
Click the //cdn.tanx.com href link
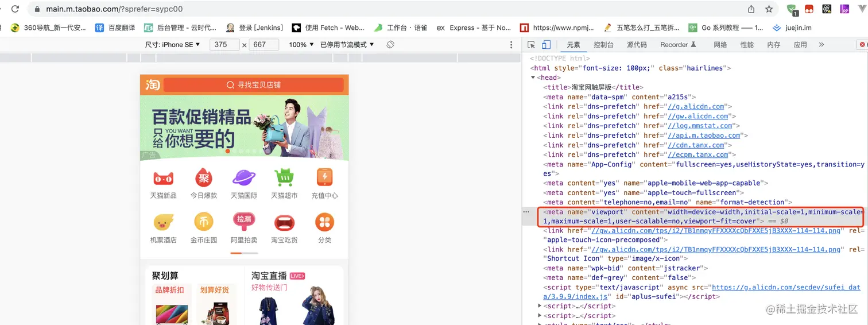(x=696, y=145)
